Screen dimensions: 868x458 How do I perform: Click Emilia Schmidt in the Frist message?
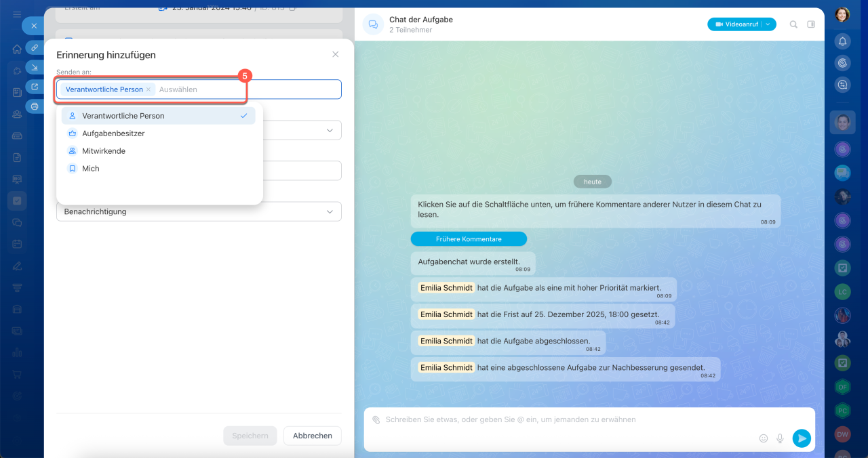(446, 314)
